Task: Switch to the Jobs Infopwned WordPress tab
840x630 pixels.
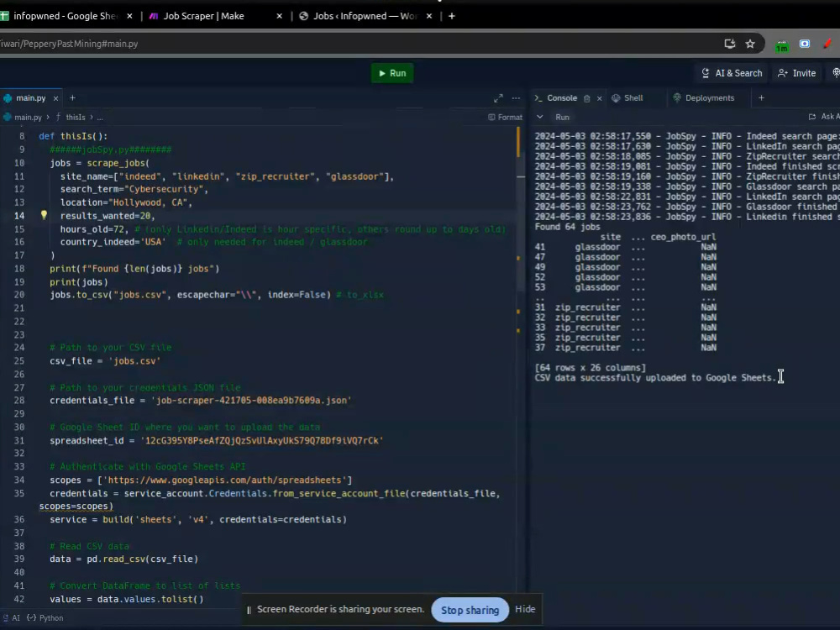Action: [x=365, y=16]
